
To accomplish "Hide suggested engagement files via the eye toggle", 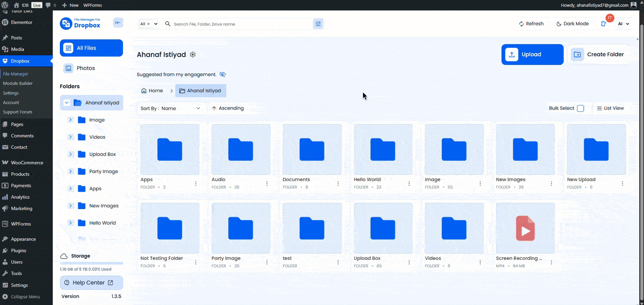I will tap(223, 74).
